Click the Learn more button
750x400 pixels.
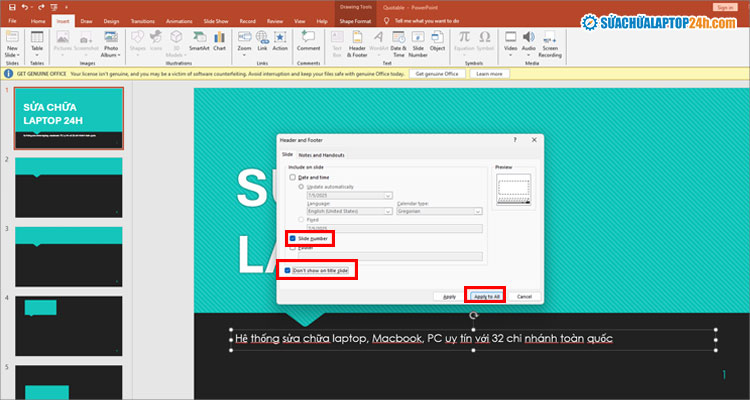(x=489, y=74)
